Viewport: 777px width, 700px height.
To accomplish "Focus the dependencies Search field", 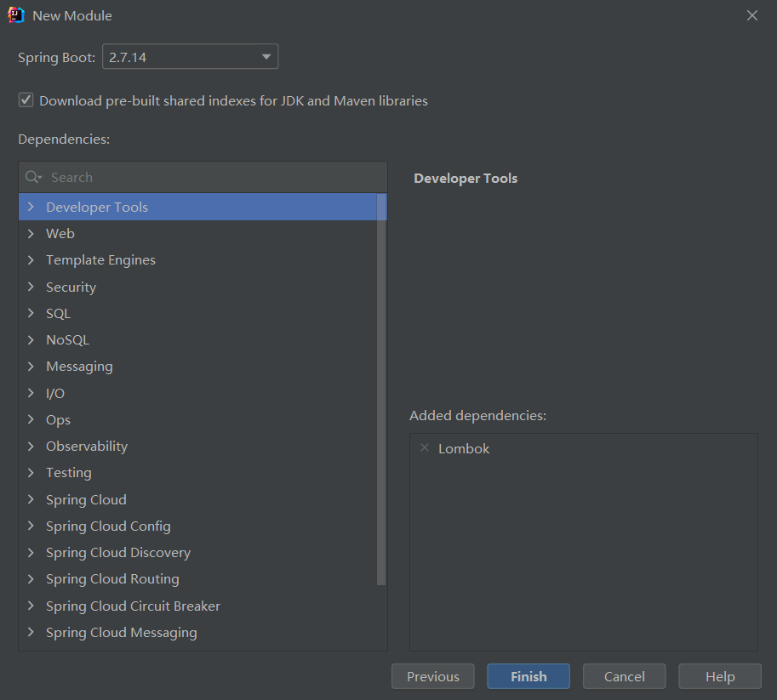I will coord(203,177).
